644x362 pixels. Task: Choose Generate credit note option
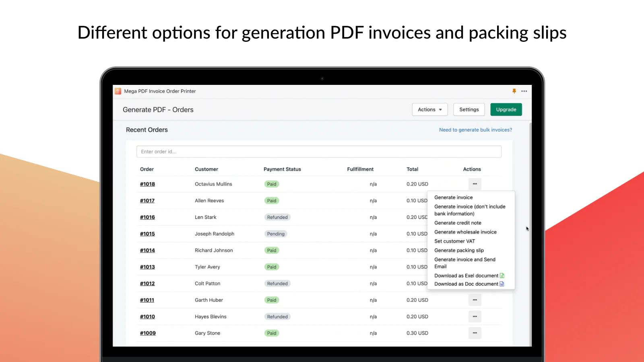(458, 223)
